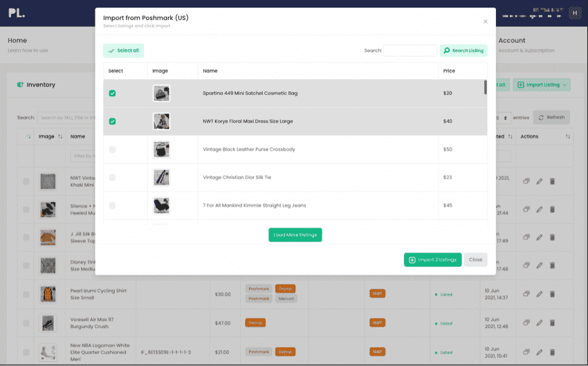The image size is (588, 366).
Task: Click Name column header in import dialog
Action: 210,71
